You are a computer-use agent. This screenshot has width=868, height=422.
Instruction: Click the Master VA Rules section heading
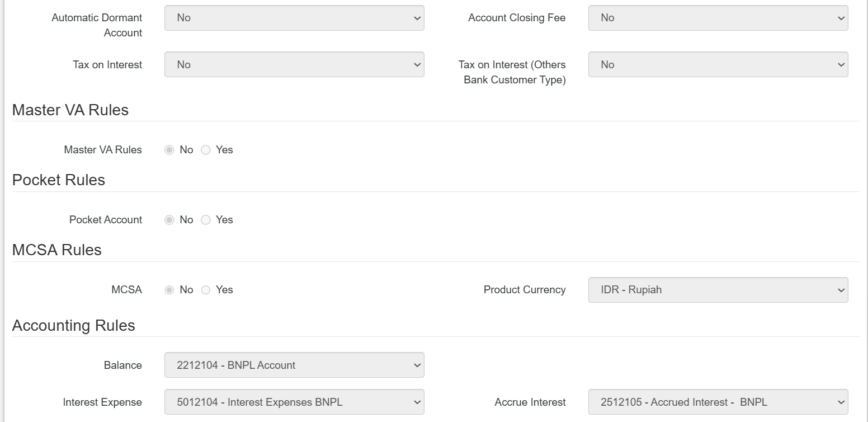point(70,110)
